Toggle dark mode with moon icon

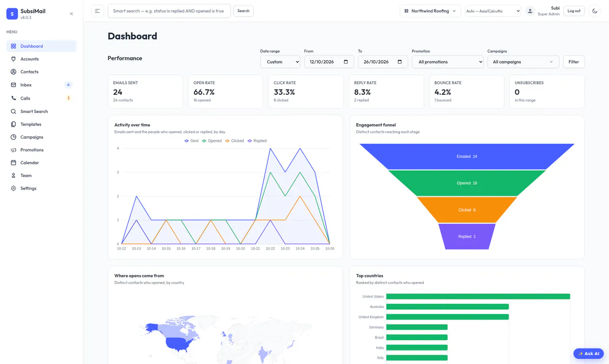pyautogui.click(x=595, y=11)
